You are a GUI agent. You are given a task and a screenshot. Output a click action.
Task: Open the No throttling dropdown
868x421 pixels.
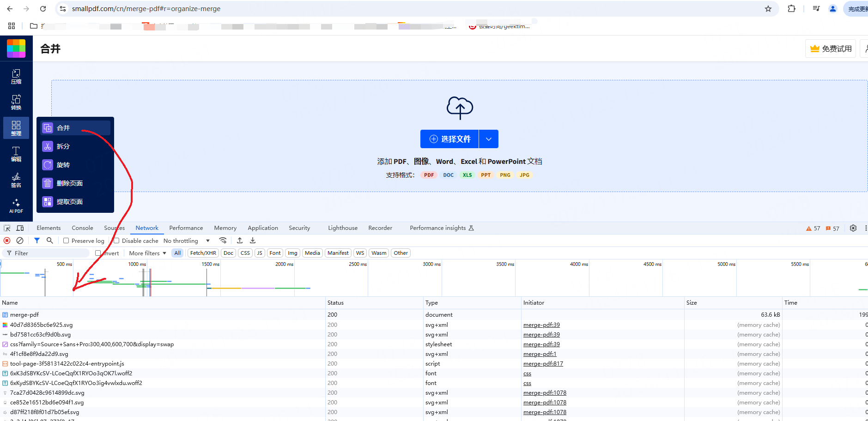click(x=187, y=241)
